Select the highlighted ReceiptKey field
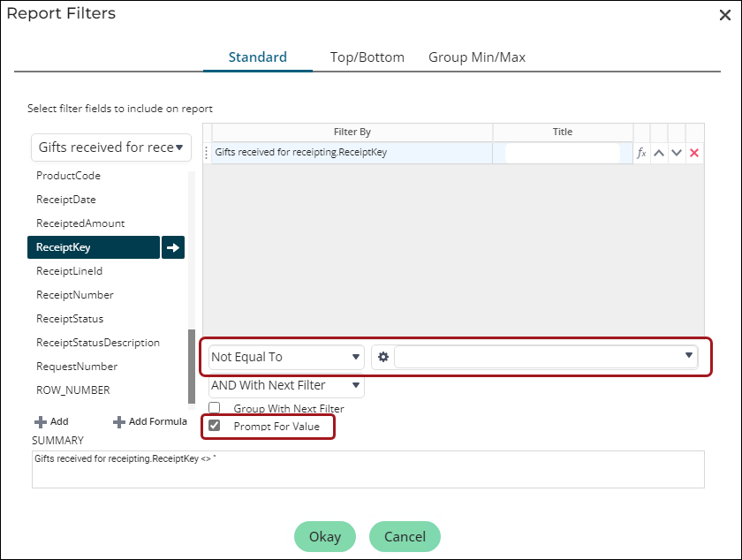Image resolution: width=742 pixels, height=560 pixels. [x=94, y=247]
